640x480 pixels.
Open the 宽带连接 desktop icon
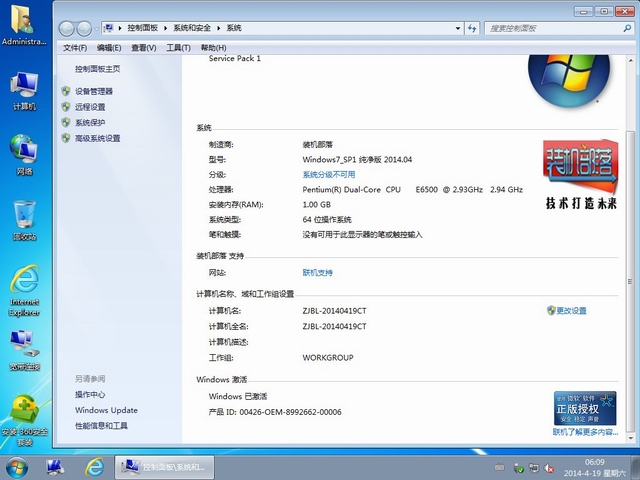pos(24,351)
